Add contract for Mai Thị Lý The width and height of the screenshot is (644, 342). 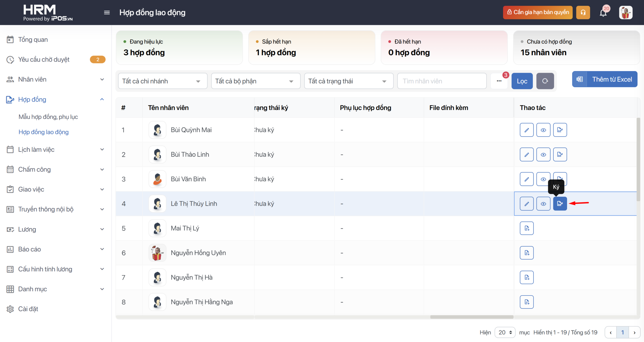click(527, 228)
